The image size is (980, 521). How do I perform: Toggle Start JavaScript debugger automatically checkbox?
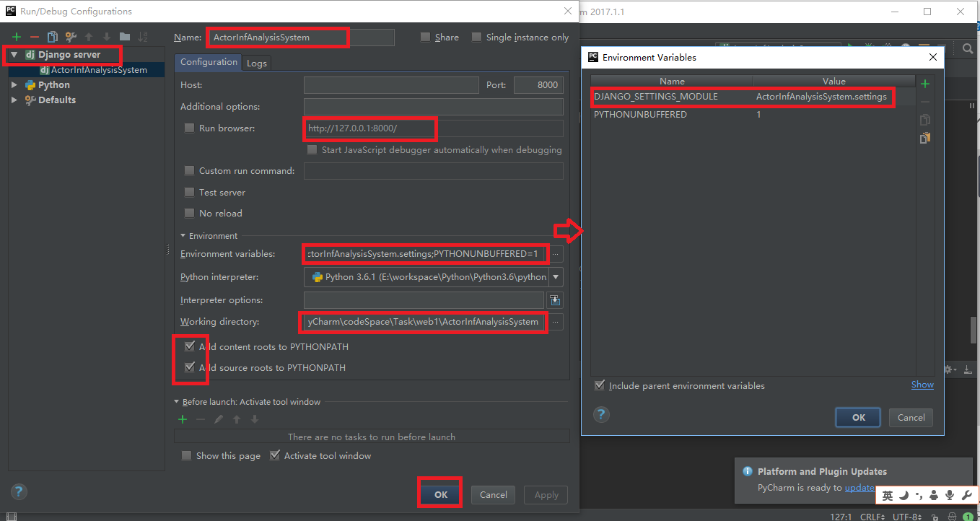click(312, 149)
